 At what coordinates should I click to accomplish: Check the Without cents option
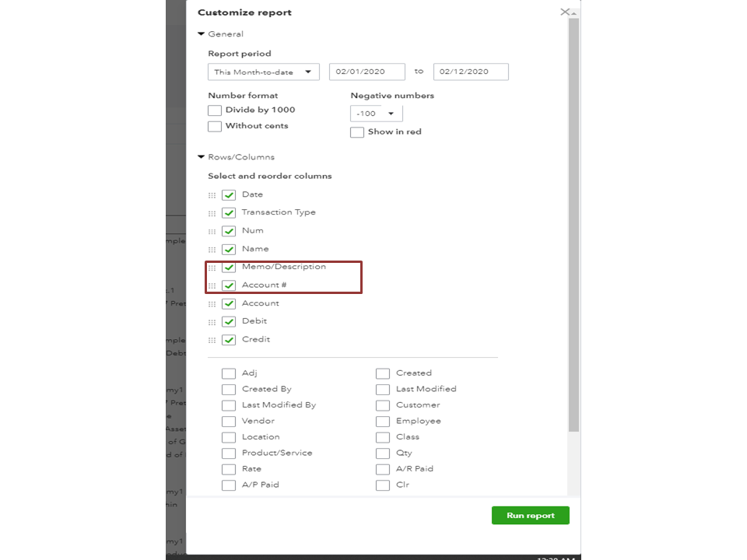[215, 126]
